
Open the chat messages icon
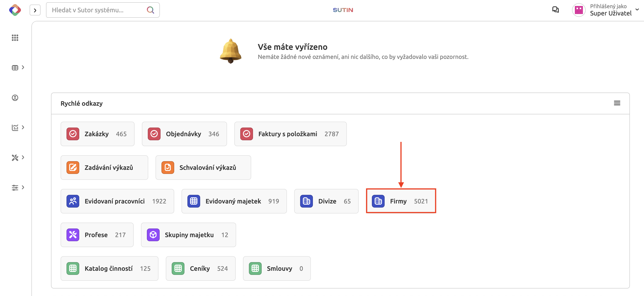pos(555,10)
